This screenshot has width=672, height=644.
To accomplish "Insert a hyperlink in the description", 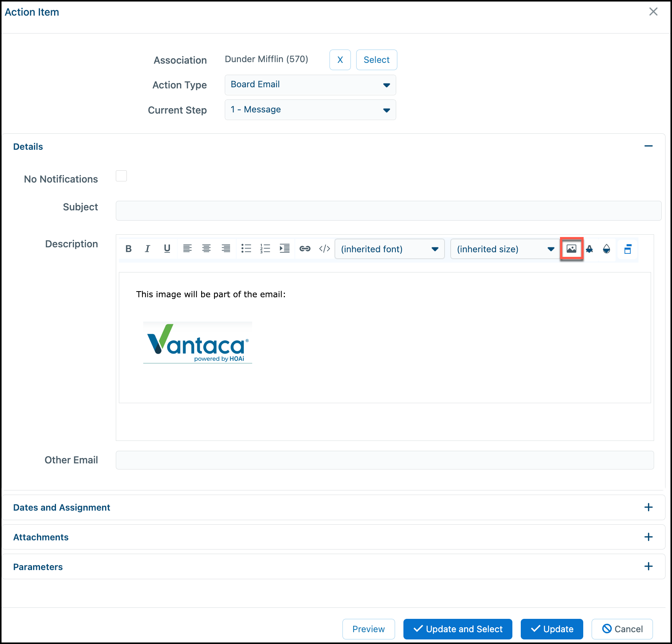I will point(305,249).
